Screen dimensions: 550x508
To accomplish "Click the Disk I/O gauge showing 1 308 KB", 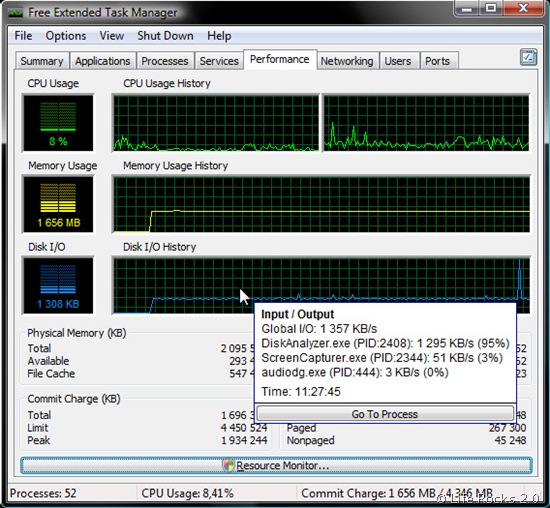I will click(x=58, y=286).
